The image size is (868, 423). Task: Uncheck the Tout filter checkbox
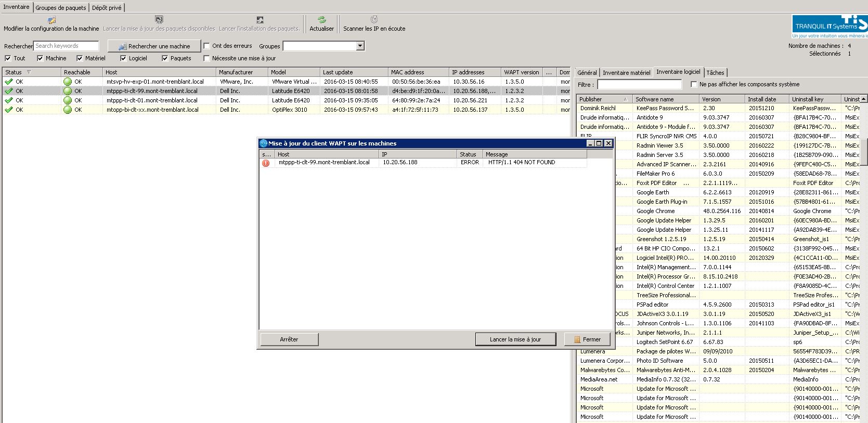(8, 58)
